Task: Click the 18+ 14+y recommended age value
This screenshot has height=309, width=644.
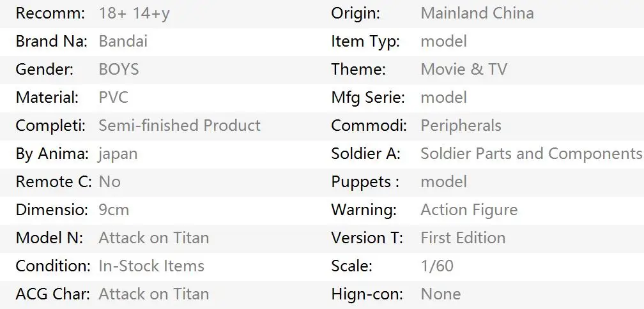Action: (134, 13)
